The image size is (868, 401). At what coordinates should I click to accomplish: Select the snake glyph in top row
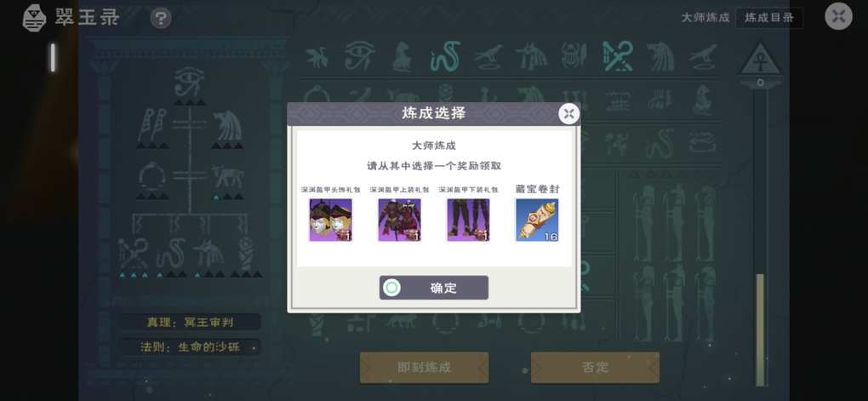(446, 56)
